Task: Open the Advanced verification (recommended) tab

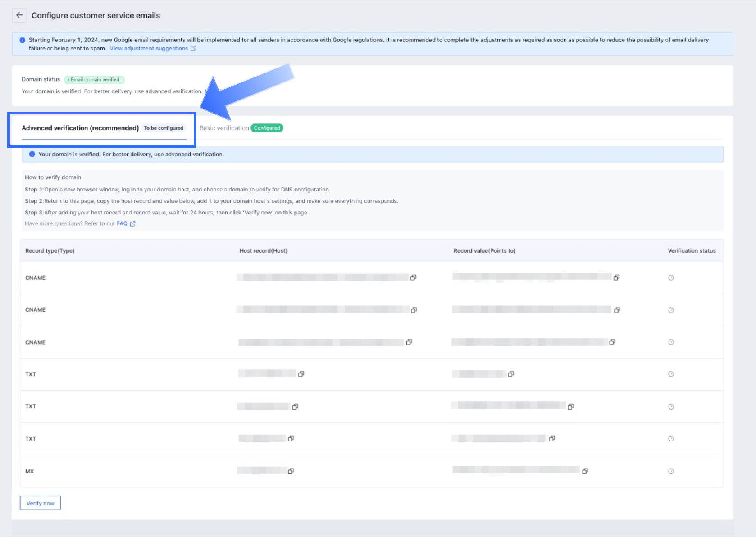Action: [80, 128]
